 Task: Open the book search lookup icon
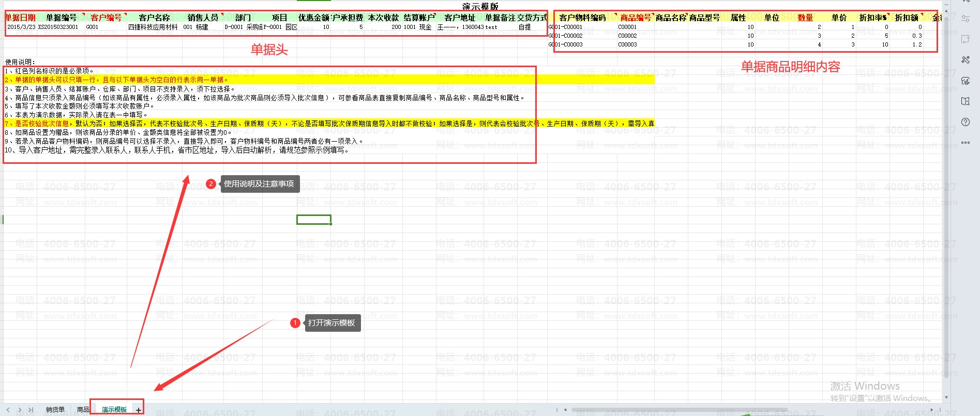coord(965,101)
